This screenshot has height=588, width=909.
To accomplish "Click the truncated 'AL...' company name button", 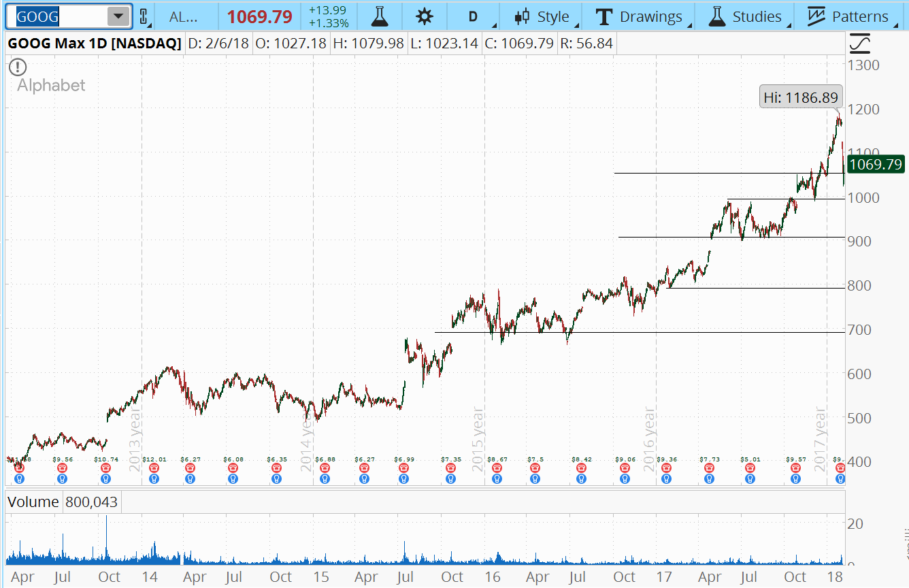I will pos(185,16).
